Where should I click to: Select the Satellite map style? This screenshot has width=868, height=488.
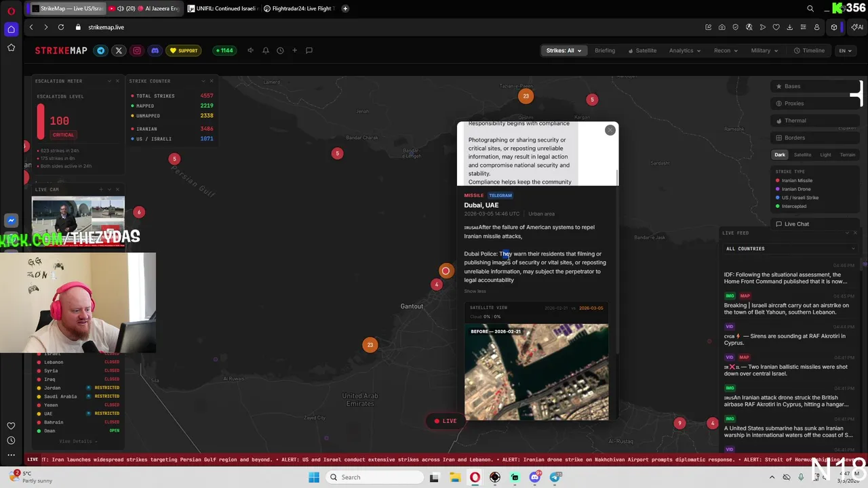(802, 155)
